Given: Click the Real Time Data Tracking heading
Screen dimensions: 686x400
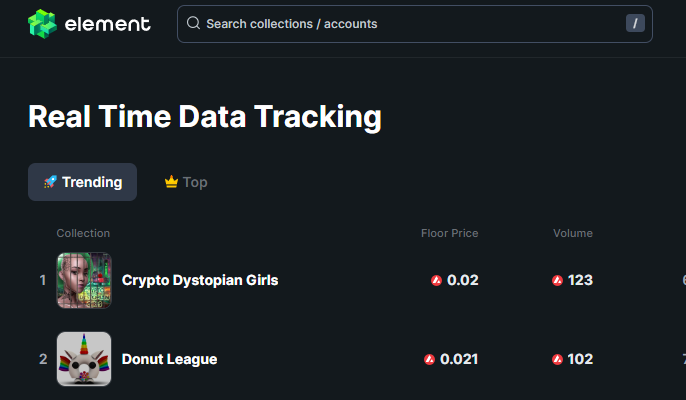Looking at the screenshot, I should [205, 117].
